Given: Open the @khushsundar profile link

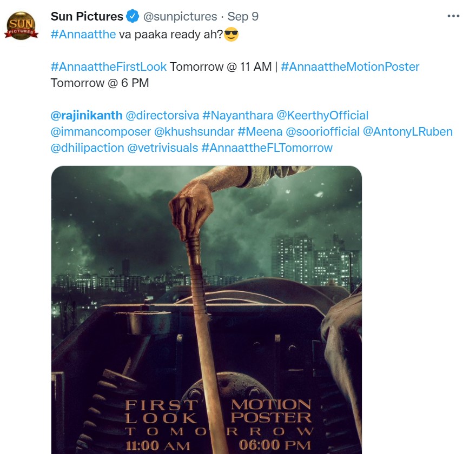Looking at the screenshot, I should click(x=194, y=132).
